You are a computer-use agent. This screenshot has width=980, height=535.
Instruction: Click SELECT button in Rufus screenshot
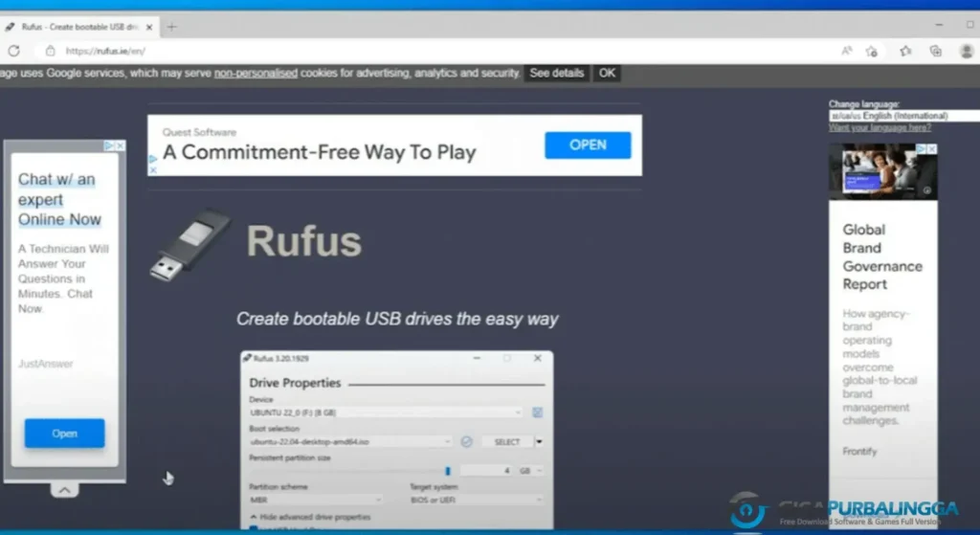pos(507,442)
